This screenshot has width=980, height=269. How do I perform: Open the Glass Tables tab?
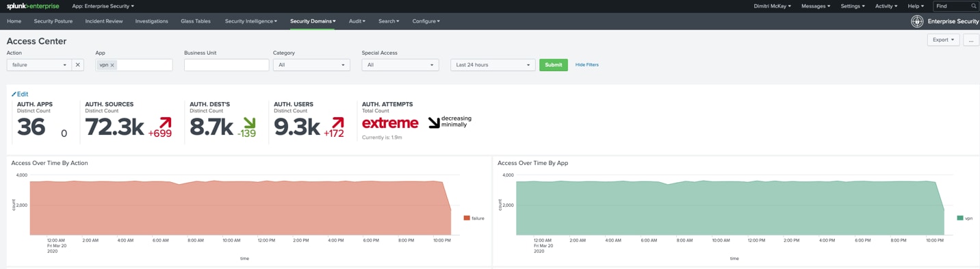(x=196, y=21)
